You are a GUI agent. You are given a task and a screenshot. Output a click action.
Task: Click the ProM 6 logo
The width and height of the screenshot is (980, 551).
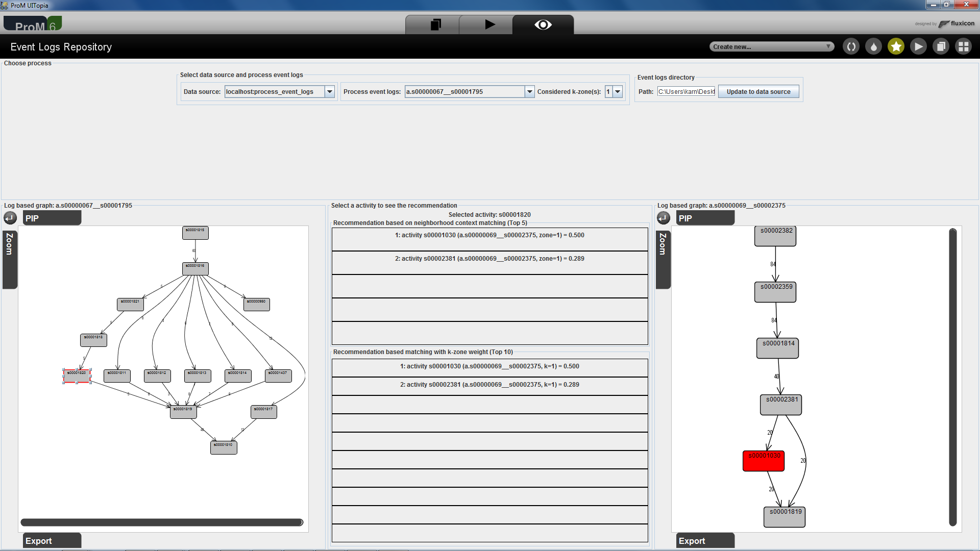pyautogui.click(x=33, y=23)
